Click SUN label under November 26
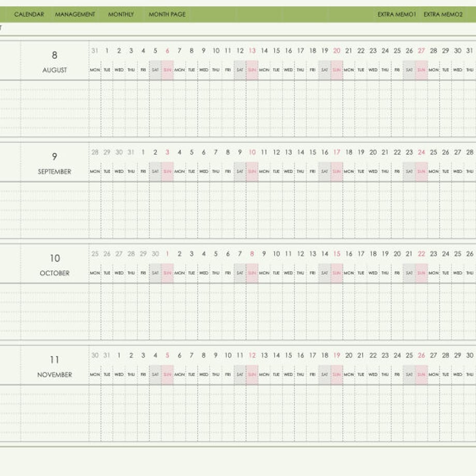This screenshot has width=476, height=476. pyautogui.click(x=421, y=375)
